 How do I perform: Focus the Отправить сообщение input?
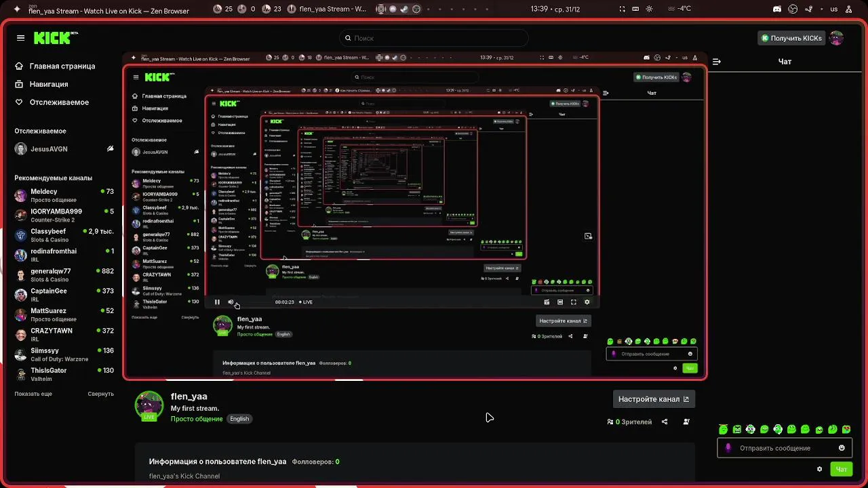[785, 448]
